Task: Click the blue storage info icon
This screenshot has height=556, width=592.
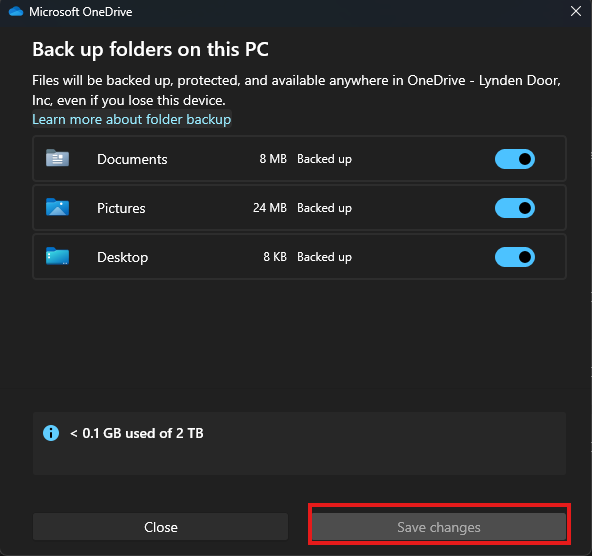Action: click(x=51, y=433)
